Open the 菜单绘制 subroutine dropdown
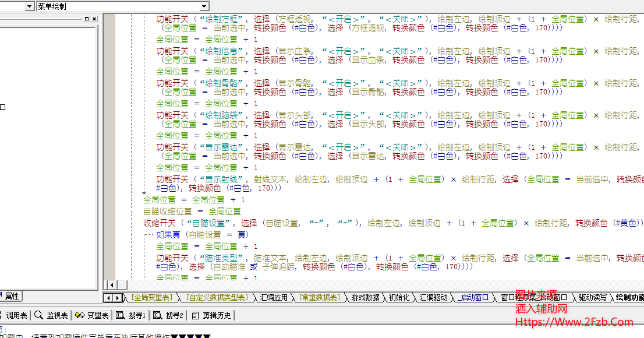Viewport: 644px width, 338px height. pyautogui.click(x=204, y=6)
